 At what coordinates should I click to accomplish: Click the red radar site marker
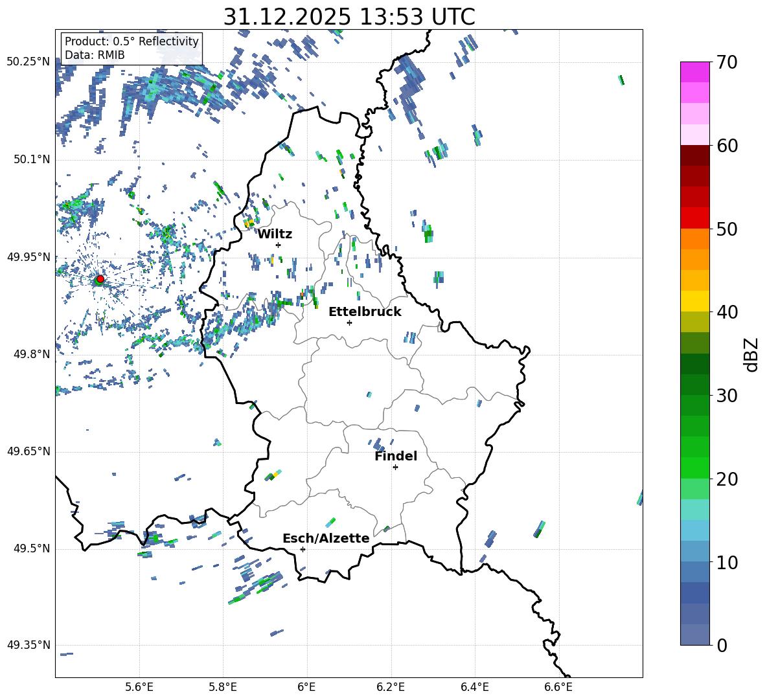pos(100,279)
